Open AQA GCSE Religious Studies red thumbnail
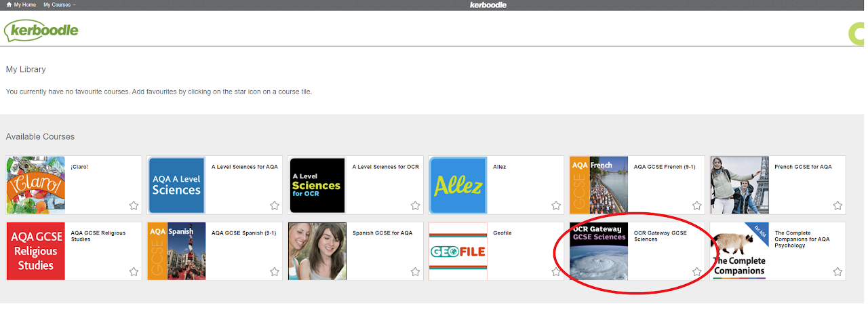This screenshot has height=316, width=868. point(36,251)
